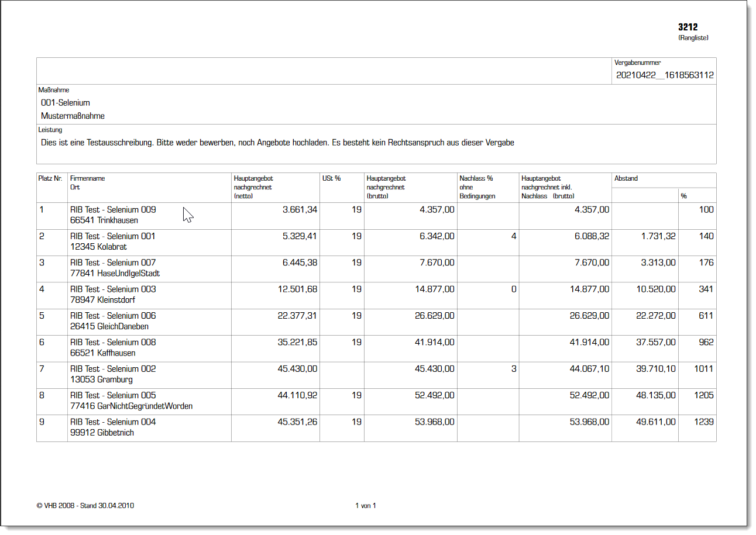Click the Abstand value 10.520,00
This screenshot has width=756, height=535.
[655, 289]
